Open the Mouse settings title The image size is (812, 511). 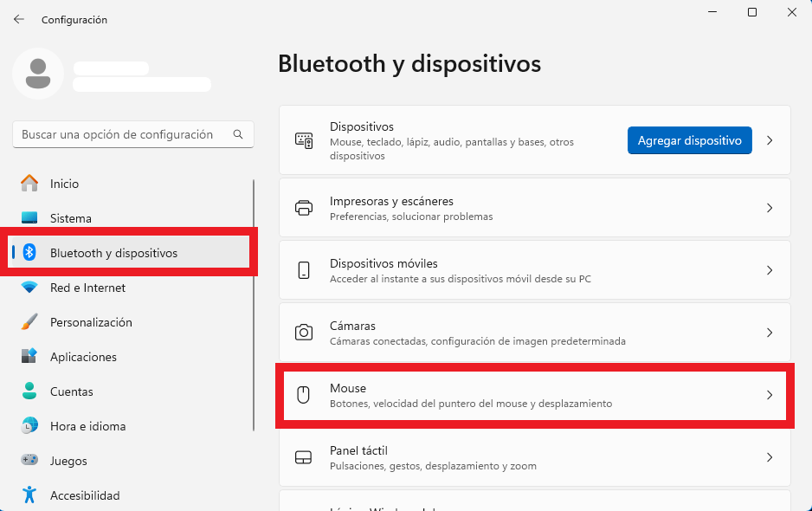click(x=348, y=388)
